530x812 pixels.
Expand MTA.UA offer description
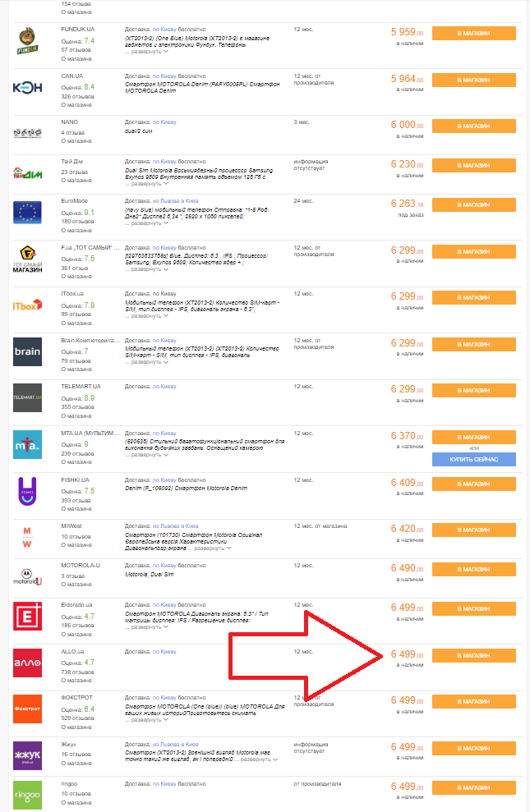click(150, 455)
